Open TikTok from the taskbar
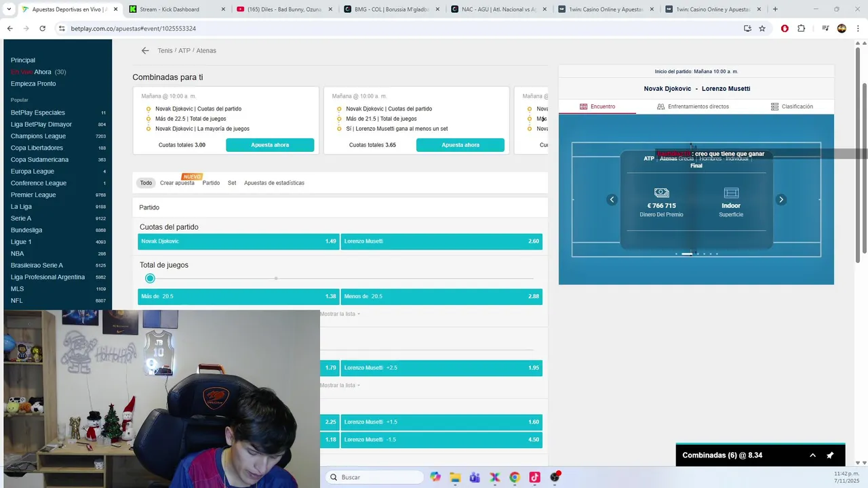This screenshot has height=488, width=868. (x=534, y=477)
